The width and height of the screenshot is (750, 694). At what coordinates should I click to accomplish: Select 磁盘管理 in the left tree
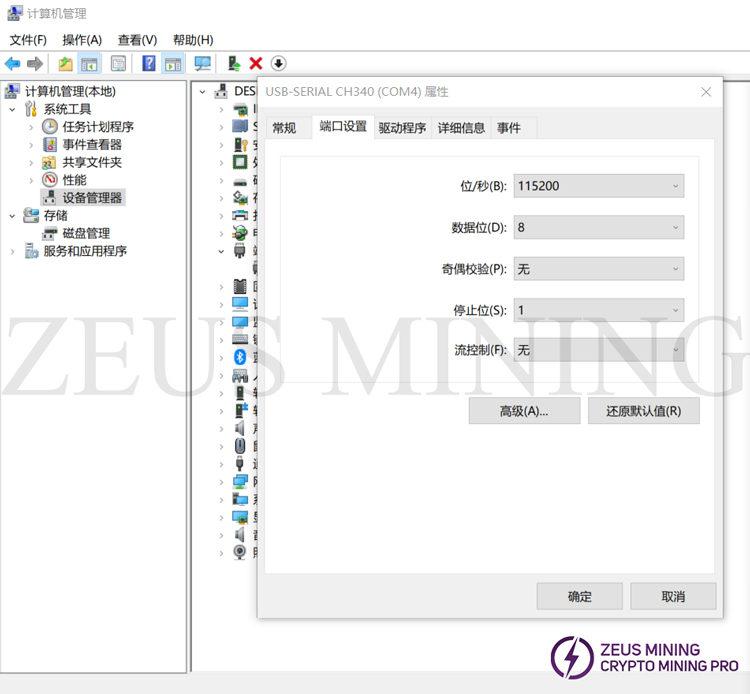86,233
